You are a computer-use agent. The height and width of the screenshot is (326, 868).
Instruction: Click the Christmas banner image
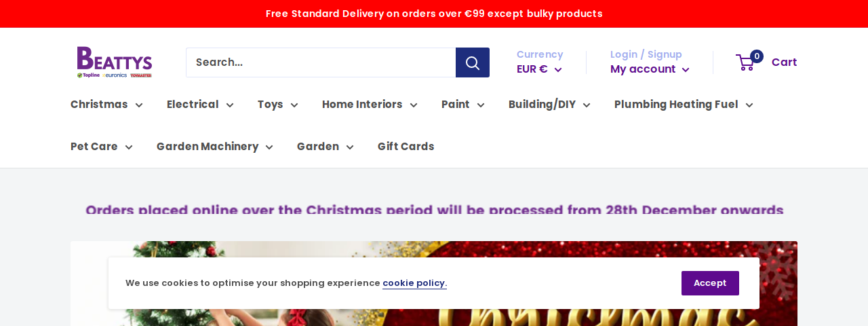coord(434,283)
